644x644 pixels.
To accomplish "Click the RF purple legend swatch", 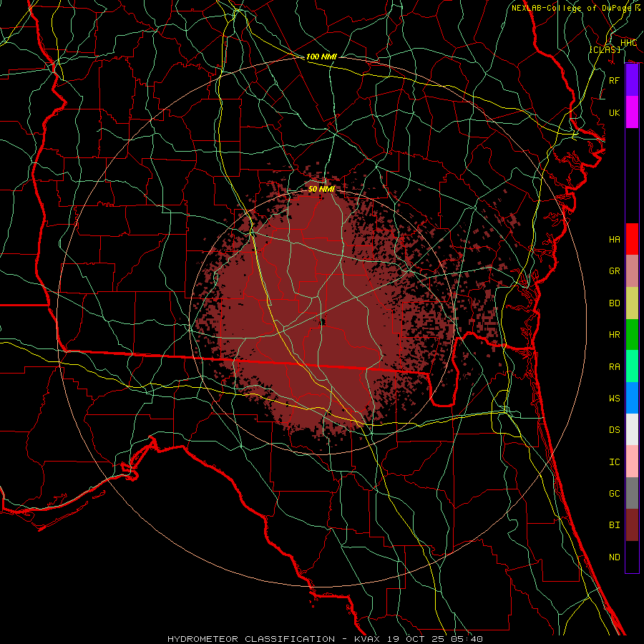I will 632,80.
